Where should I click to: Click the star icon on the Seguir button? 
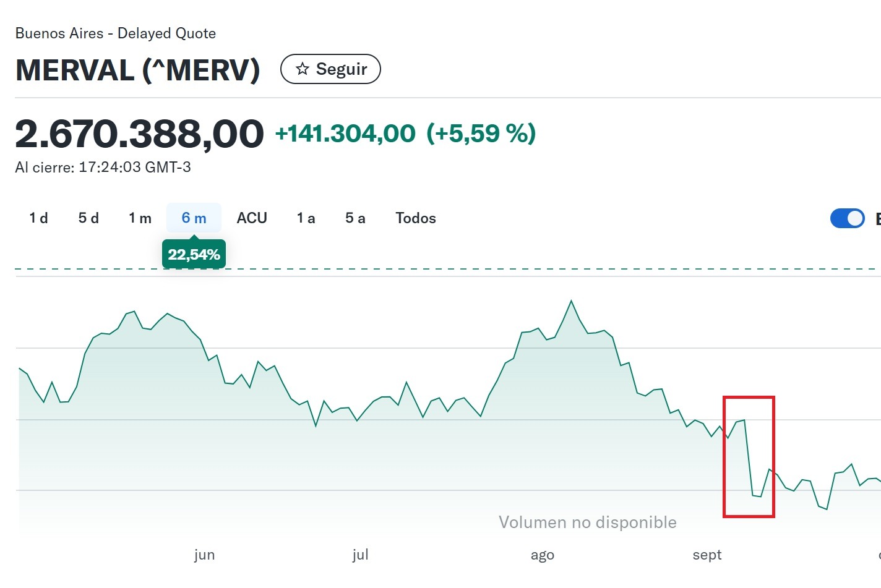pos(303,69)
